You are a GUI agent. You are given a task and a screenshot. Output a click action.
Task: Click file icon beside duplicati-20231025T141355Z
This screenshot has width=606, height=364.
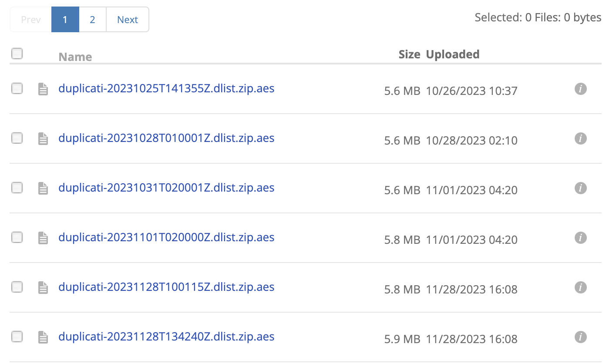pos(43,89)
